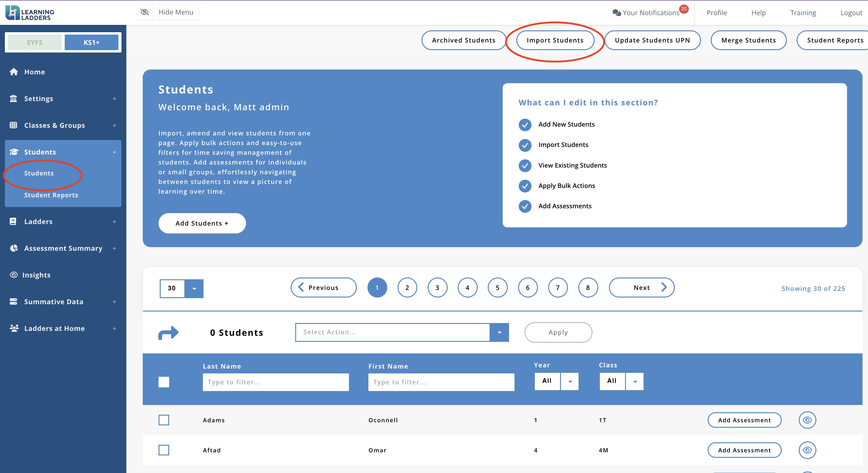This screenshot has width=868, height=473.
Task: Click the Import Students button
Action: click(555, 40)
